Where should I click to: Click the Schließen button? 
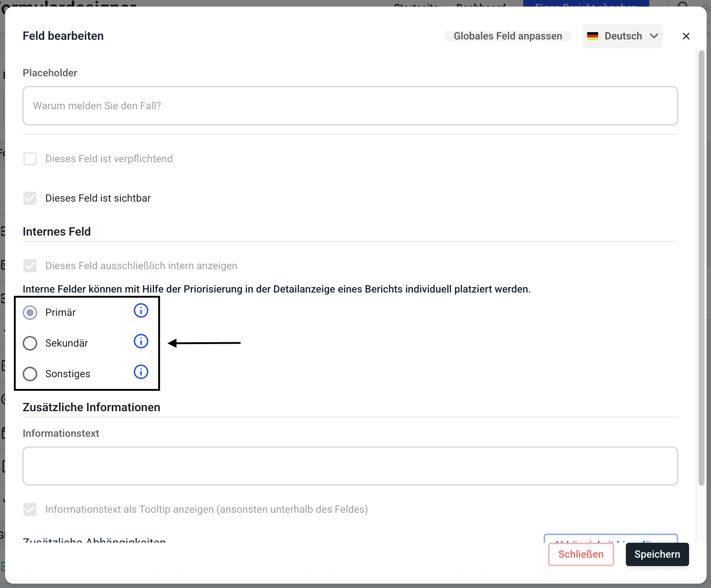(581, 554)
